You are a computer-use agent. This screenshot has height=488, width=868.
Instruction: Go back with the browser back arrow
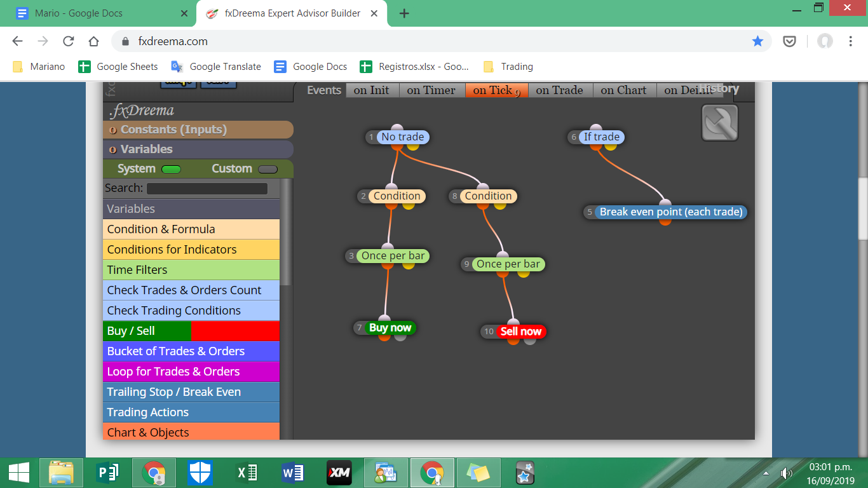coord(17,41)
